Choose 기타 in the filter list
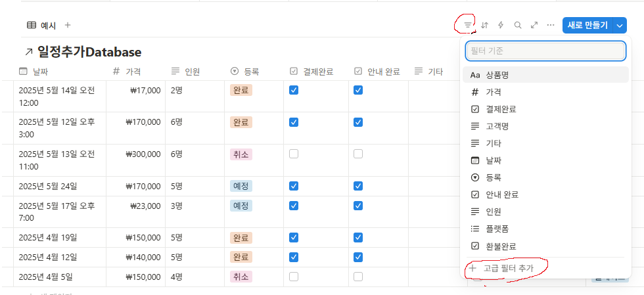The image size is (644, 295). tap(545, 143)
